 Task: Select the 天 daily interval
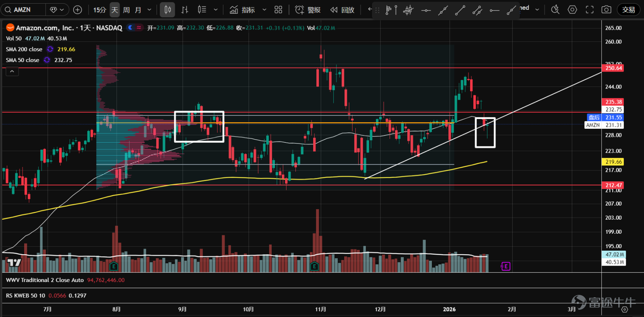point(115,10)
